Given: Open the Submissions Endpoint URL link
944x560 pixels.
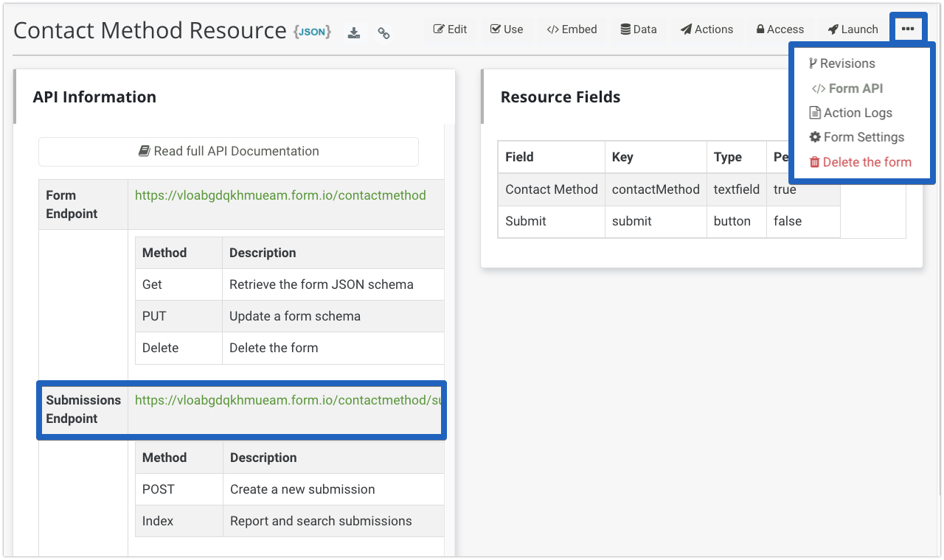Looking at the screenshot, I should (288, 400).
